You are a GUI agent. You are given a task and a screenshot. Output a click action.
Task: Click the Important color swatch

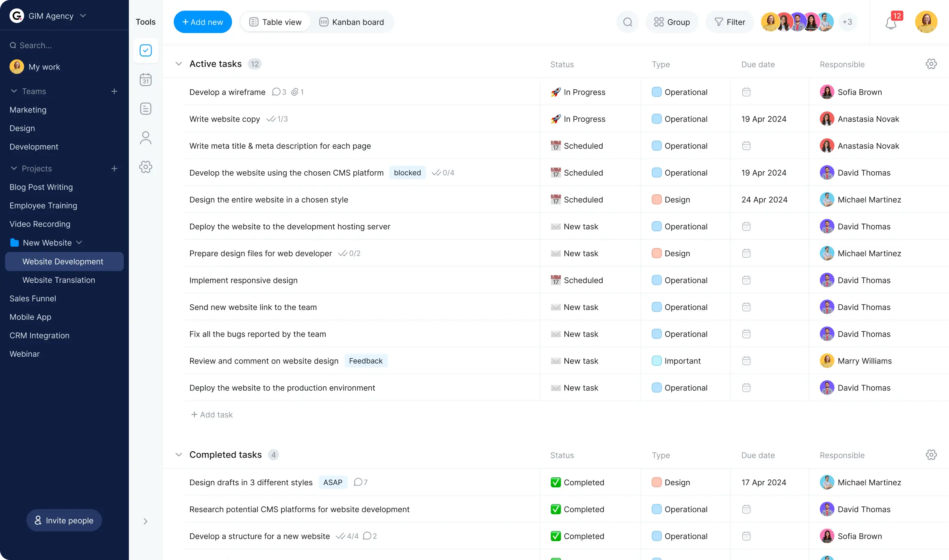pos(657,361)
